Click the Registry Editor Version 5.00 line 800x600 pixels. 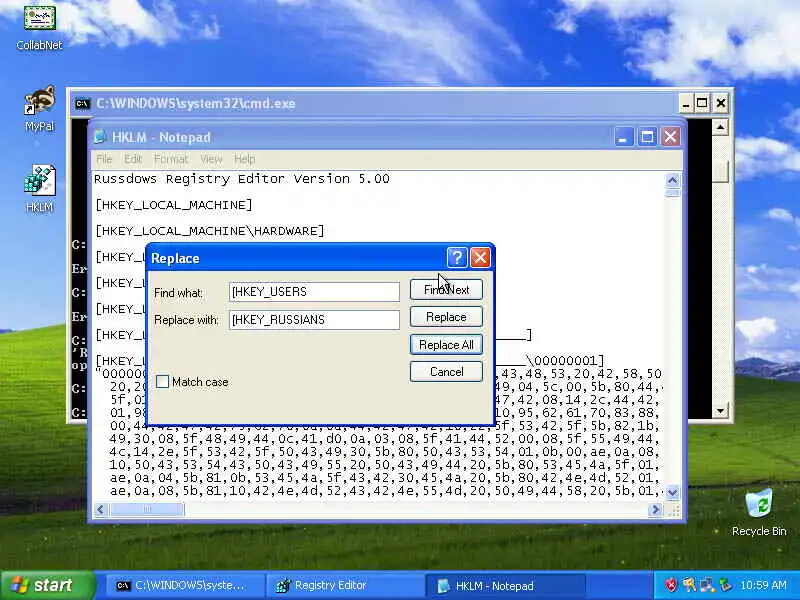(242, 179)
